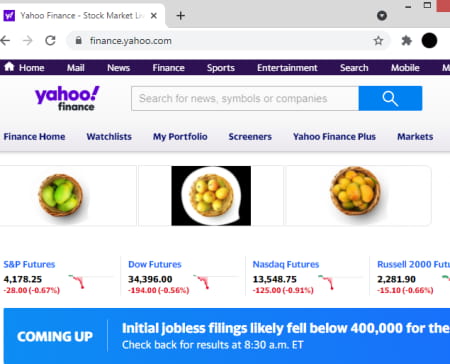Open a new tab with plus icon
This screenshot has width=450, height=364.
tap(180, 16)
